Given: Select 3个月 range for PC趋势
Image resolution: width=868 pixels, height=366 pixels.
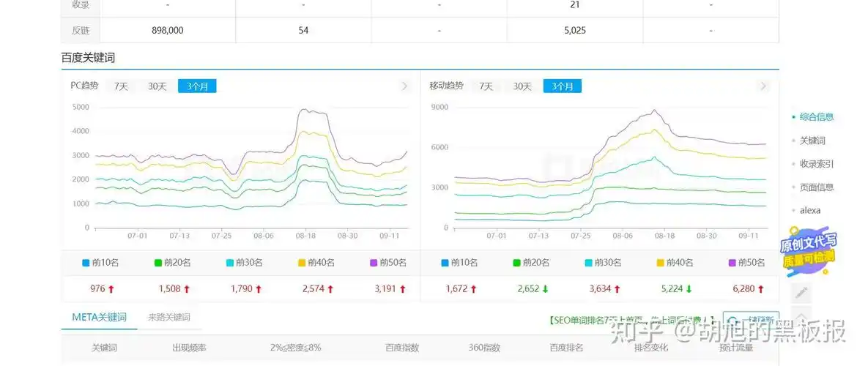Looking at the screenshot, I should (x=197, y=86).
